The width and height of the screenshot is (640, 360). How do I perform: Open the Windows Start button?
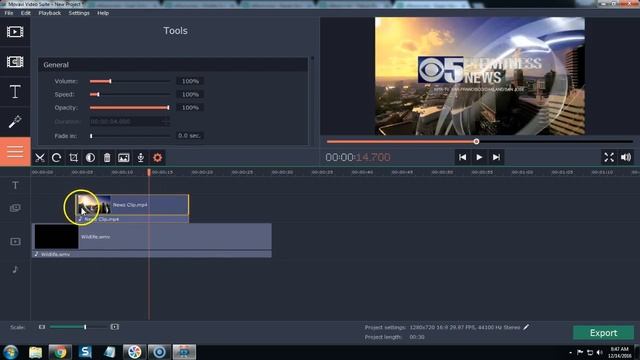(x=10, y=352)
